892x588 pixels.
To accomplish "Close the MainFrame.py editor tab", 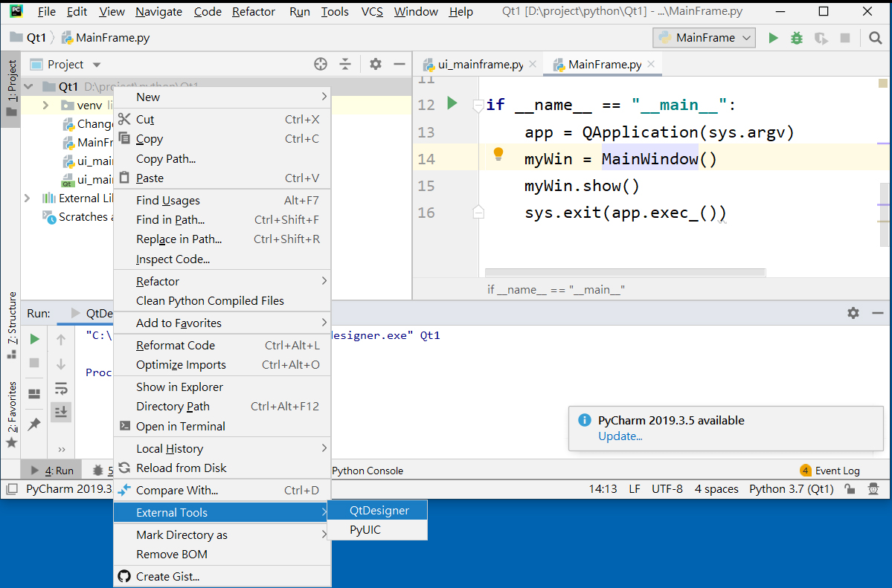I will click(651, 64).
